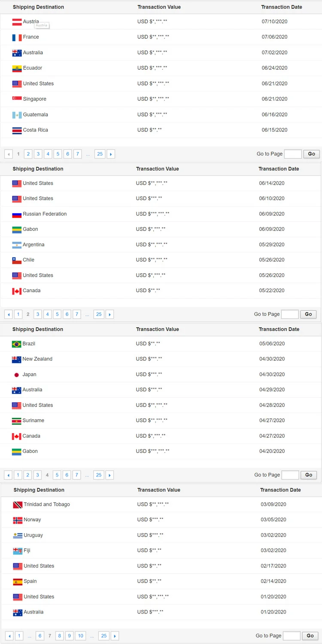Click the Costa Rica flag icon
Image resolution: width=322 pixels, height=644 pixels.
click(17, 130)
